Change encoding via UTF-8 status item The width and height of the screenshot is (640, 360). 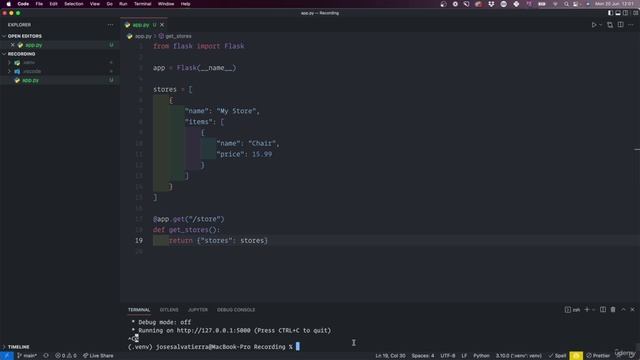point(448,356)
